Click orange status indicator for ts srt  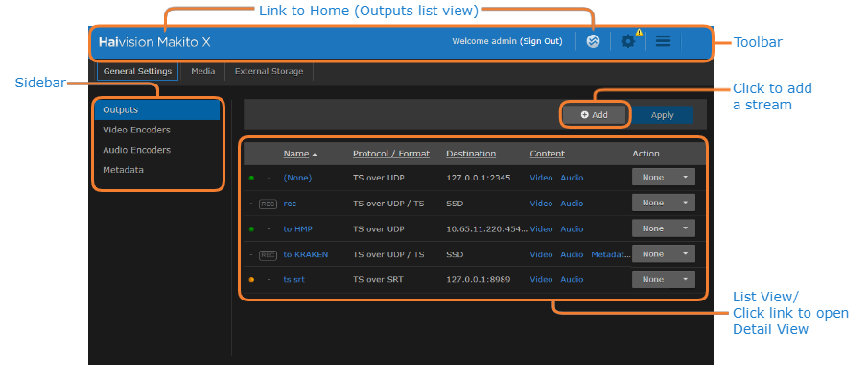pyautogui.click(x=251, y=280)
